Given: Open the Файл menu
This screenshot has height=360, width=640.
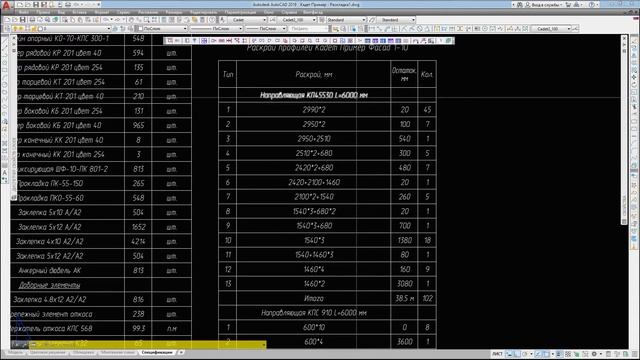Looking at the screenshot, I should coord(23,12).
